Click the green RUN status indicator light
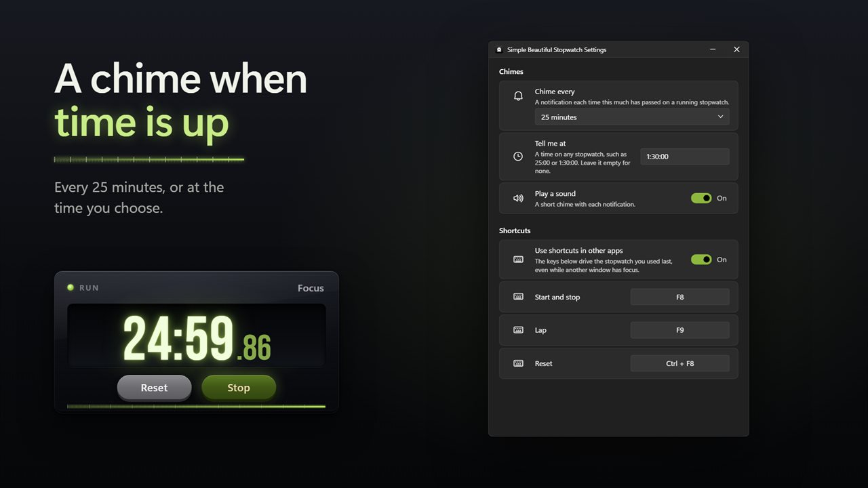 71,287
